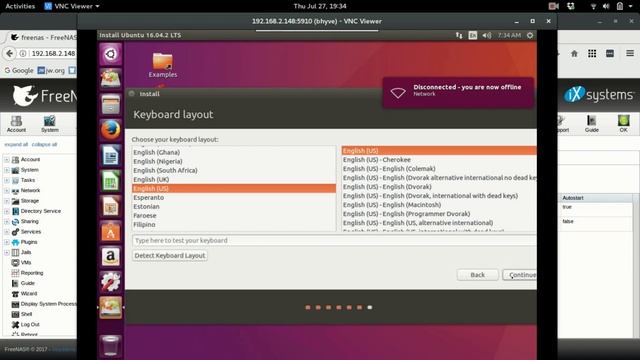
Task: Open Ubuntu session gear menu
Action: click(530, 36)
